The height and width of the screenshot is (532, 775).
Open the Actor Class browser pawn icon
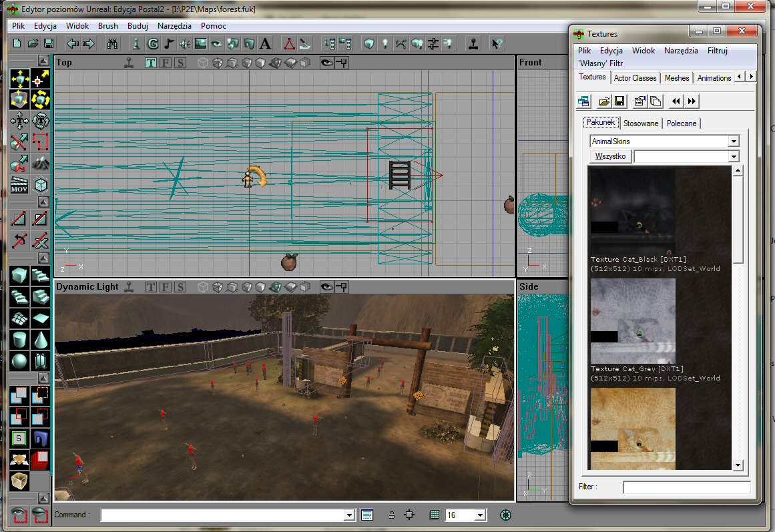click(136, 43)
